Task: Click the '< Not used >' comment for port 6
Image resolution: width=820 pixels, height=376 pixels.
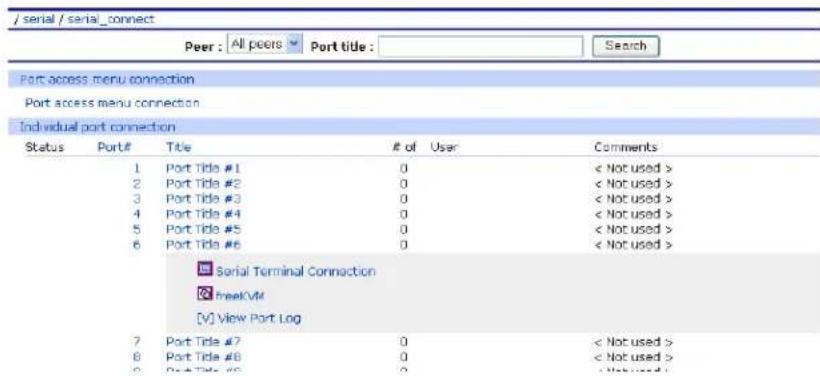Action: (x=633, y=244)
